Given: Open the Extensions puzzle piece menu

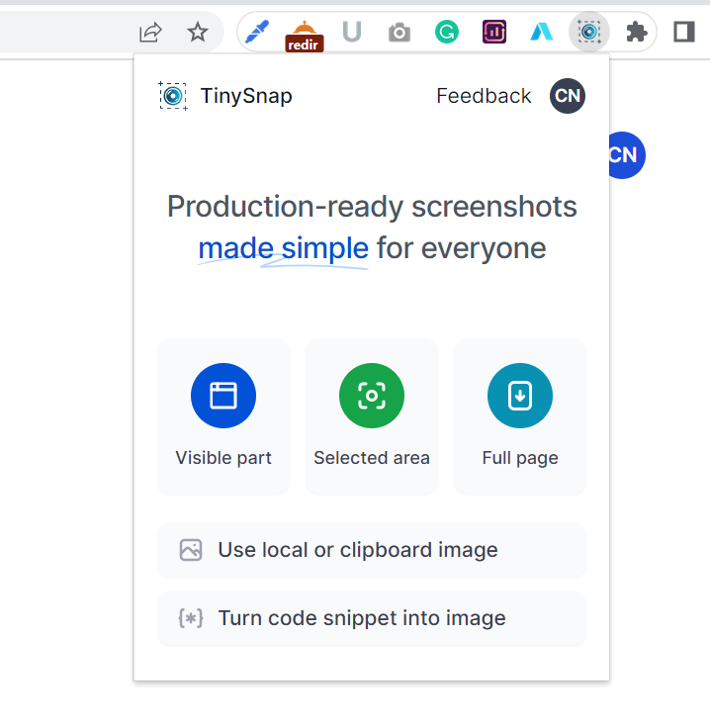Looking at the screenshot, I should pyautogui.click(x=637, y=33).
